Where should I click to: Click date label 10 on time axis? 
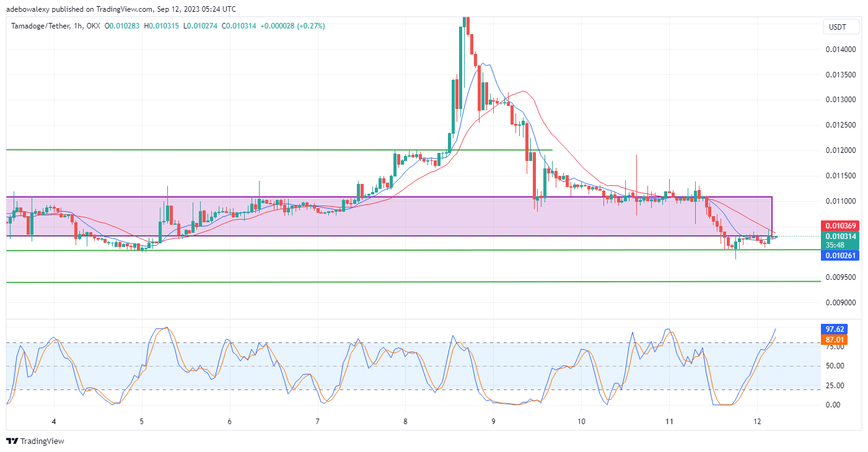pyautogui.click(x=581, y=422)
